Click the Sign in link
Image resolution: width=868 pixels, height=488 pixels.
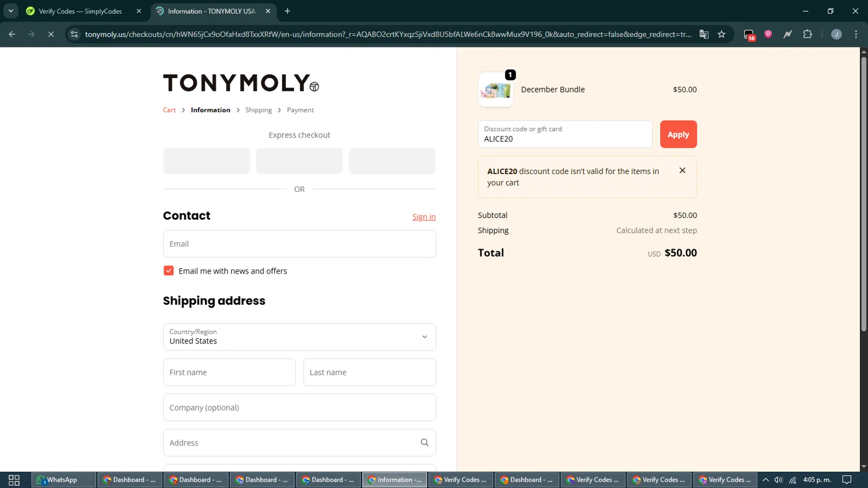click(424, 217)
